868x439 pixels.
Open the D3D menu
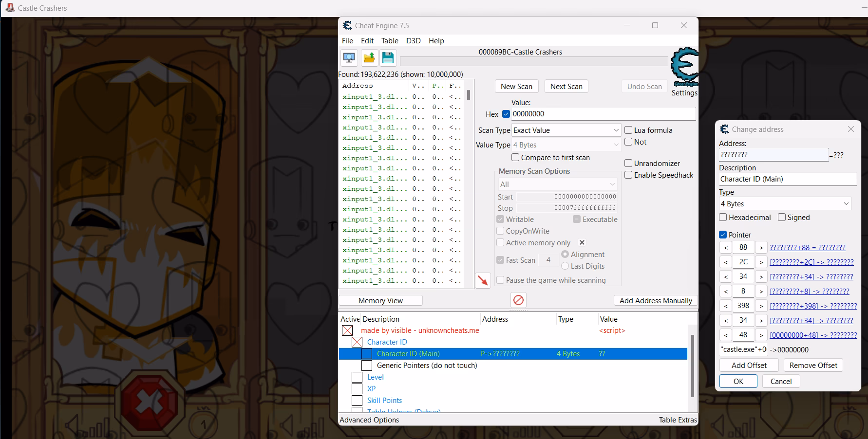(x=414, y=40)
